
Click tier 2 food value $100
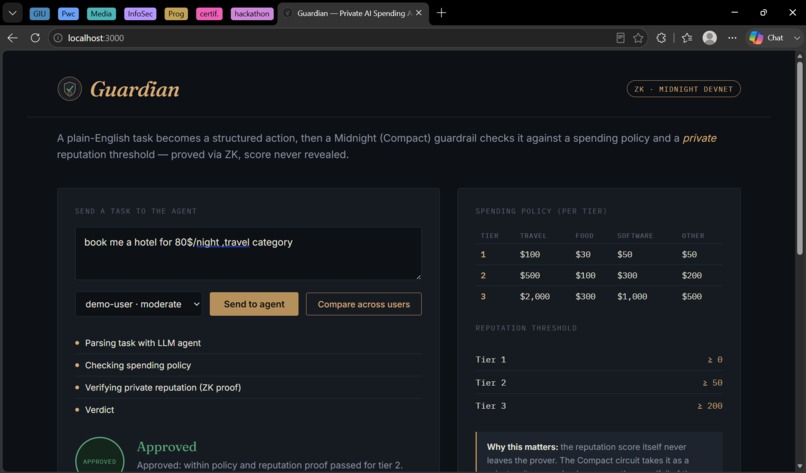coord(585,276)
